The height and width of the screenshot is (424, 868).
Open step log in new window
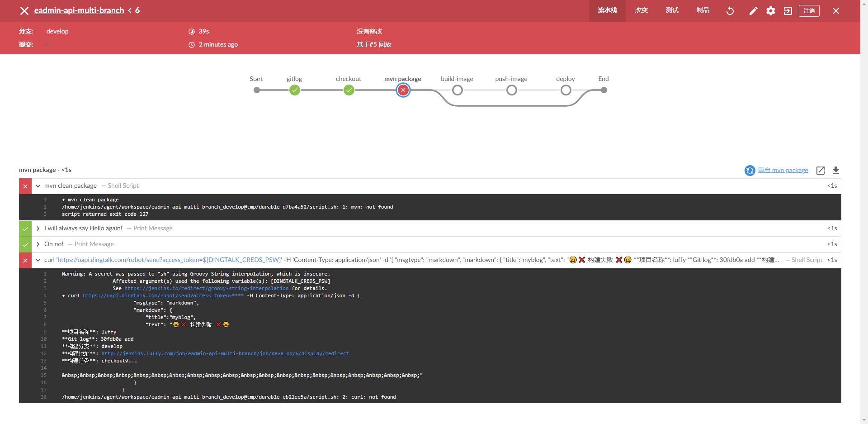tap(820, 170)
